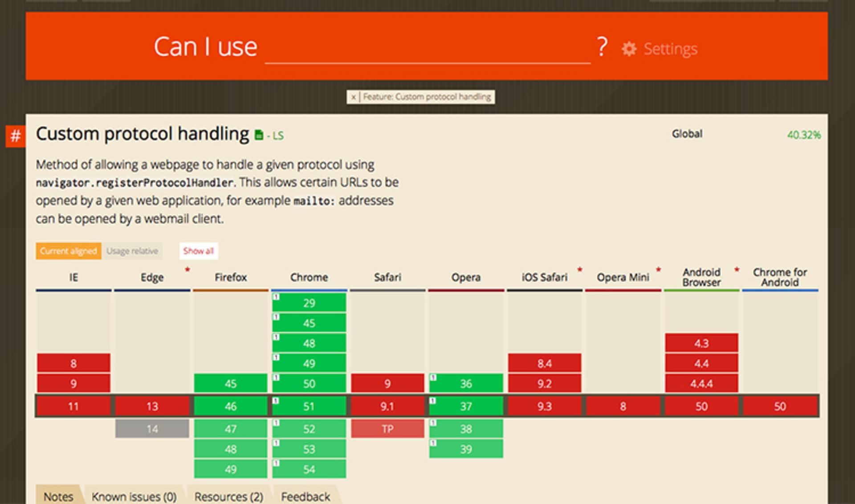Image resolution: width=855 pixels, height=504 pixels.
Task: Click the Safari TP cell
Action: (387, 429)
